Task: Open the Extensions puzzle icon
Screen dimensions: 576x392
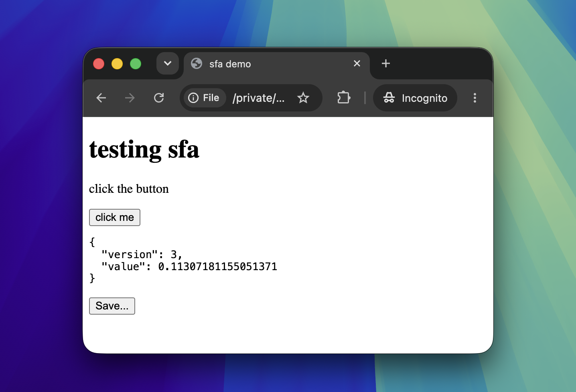Action: coord(344,98)
